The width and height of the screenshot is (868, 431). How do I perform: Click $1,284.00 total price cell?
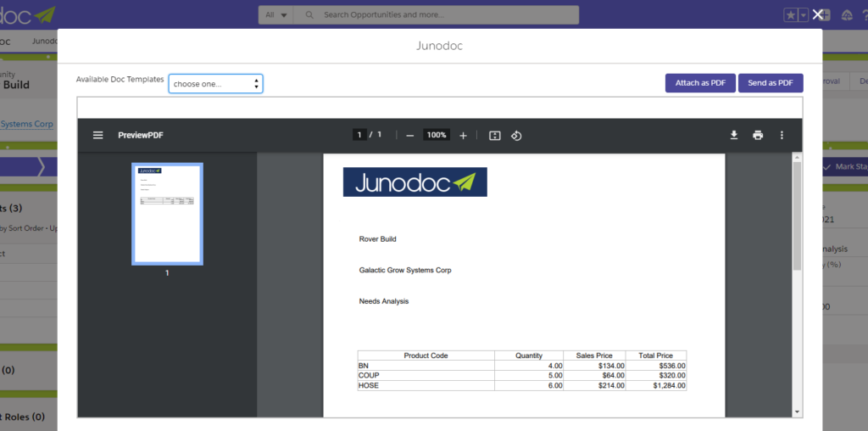point(656,385)
